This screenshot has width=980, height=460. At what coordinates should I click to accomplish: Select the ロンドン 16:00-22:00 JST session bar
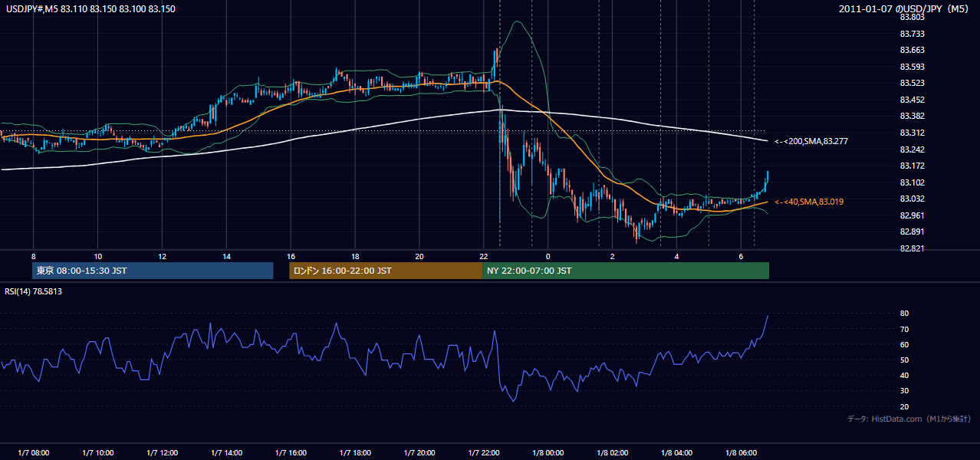[386, 271]
